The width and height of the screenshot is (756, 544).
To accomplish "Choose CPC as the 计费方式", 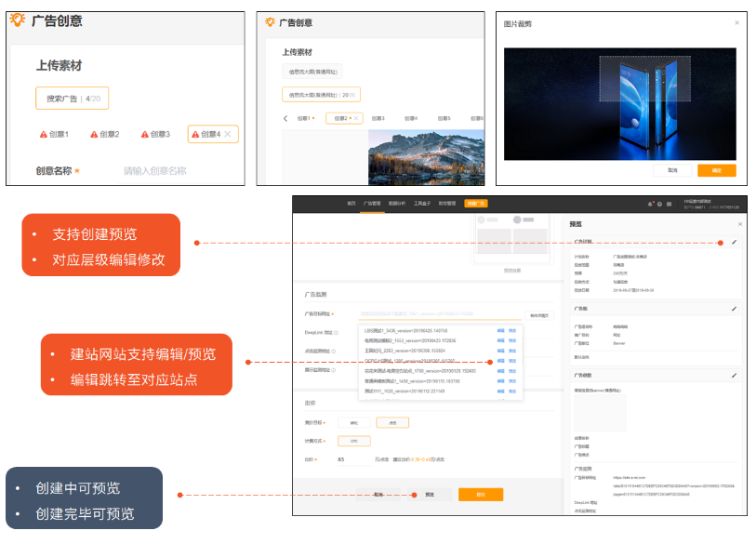I will click(x=355, y=440).
